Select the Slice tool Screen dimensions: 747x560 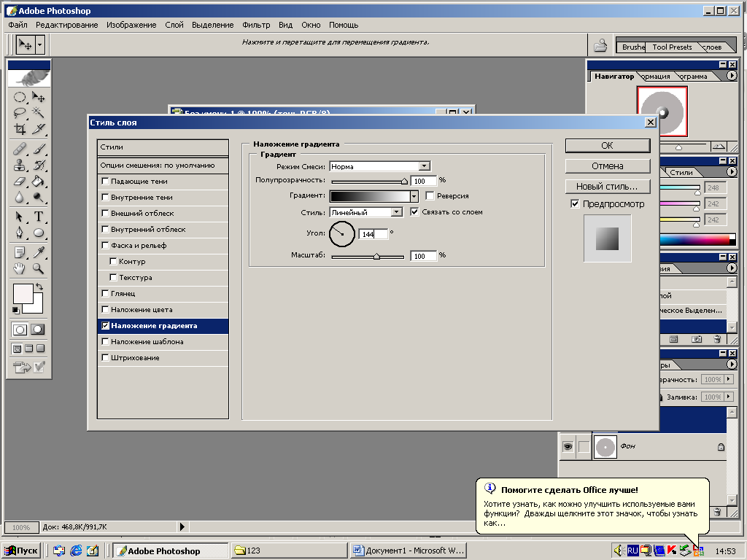39,128
